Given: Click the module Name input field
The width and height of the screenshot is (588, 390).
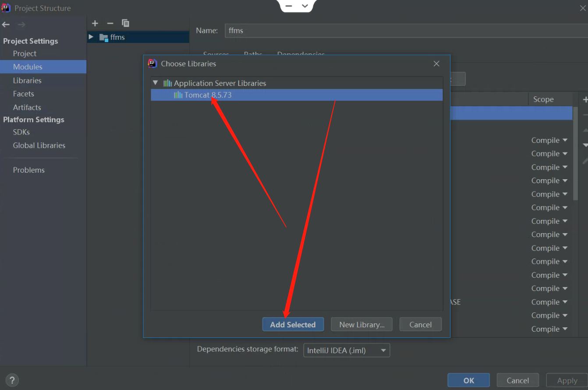Looking at the screenshot, I should (406, 31).
